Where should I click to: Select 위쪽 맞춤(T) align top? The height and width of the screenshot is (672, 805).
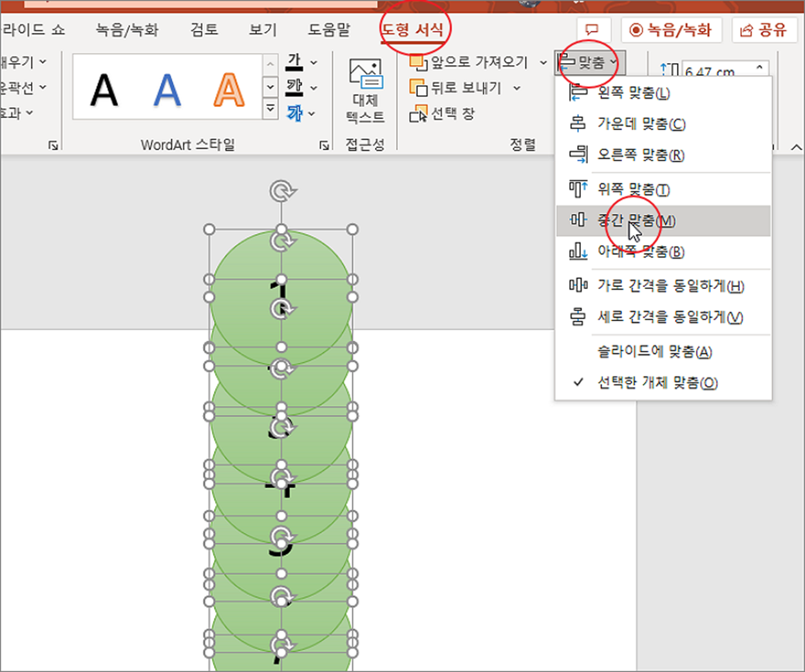click(663, 189)
